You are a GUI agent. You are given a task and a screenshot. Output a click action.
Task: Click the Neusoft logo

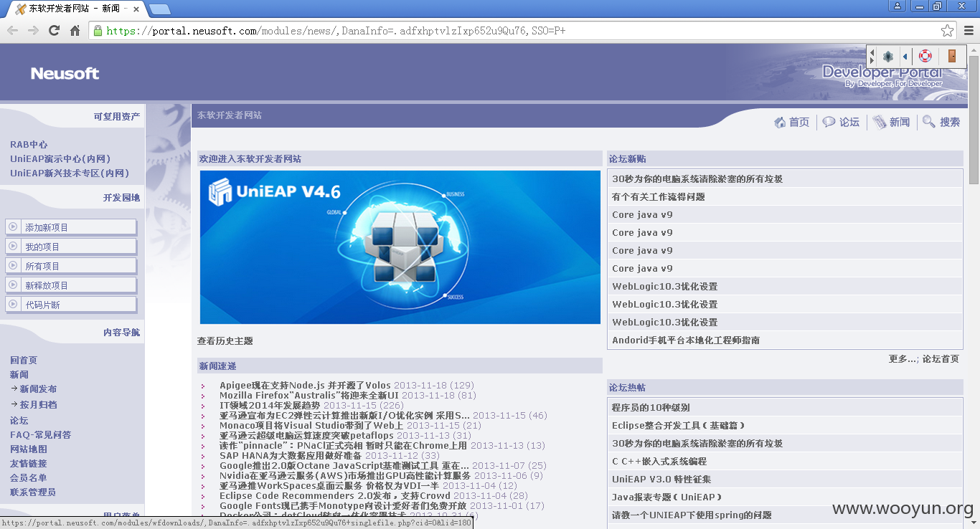click(x=65, y=73)
